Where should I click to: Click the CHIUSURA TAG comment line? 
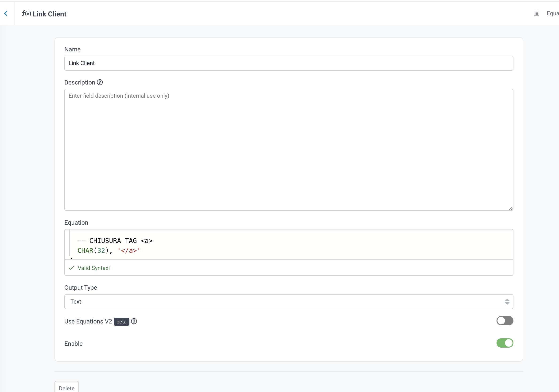[115, 241]
